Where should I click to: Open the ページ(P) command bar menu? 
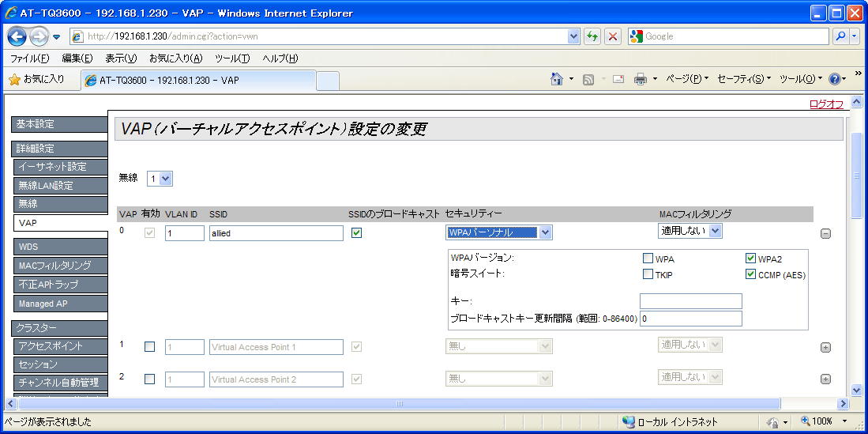tap(687, 79)
